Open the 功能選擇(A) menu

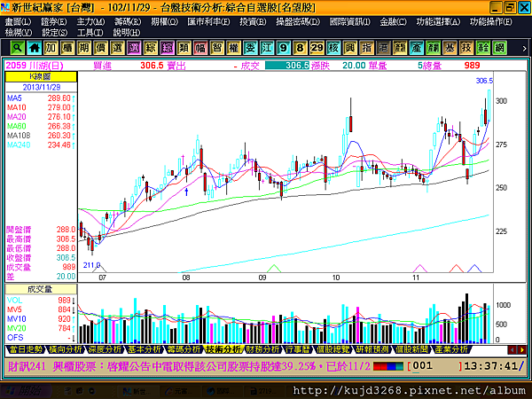438,21
